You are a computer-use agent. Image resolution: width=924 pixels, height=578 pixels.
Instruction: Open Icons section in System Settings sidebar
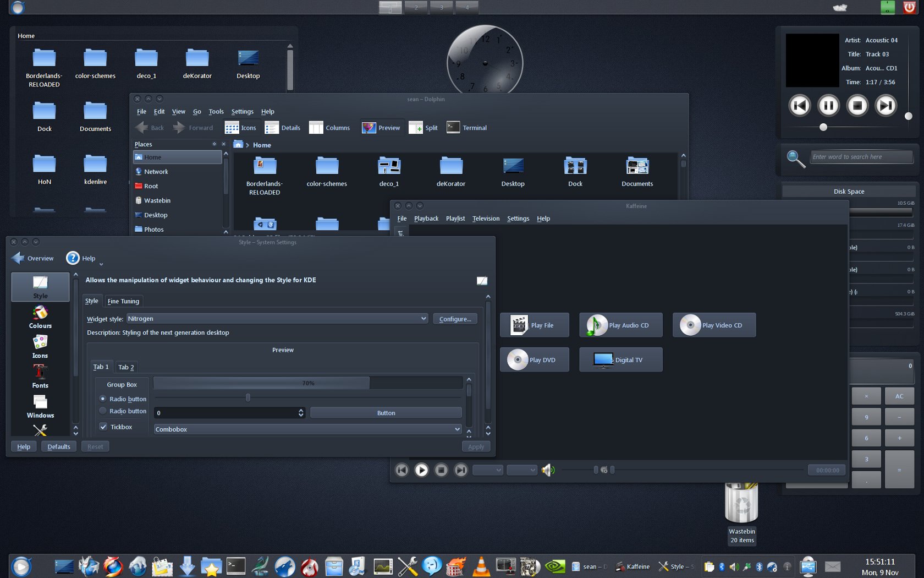click(40, 347)
